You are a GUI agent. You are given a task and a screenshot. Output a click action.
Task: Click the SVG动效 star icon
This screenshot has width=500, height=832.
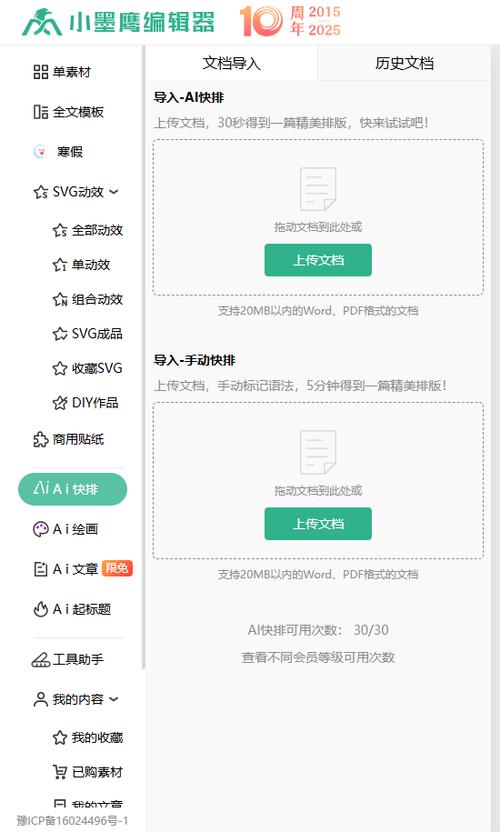(x=41, y=192)
